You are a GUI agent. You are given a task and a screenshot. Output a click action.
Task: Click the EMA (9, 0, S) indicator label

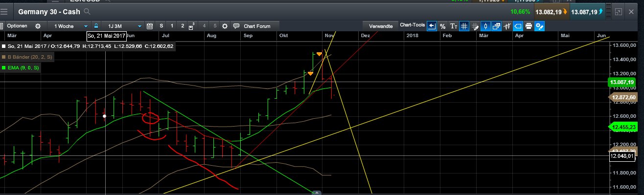23,68
